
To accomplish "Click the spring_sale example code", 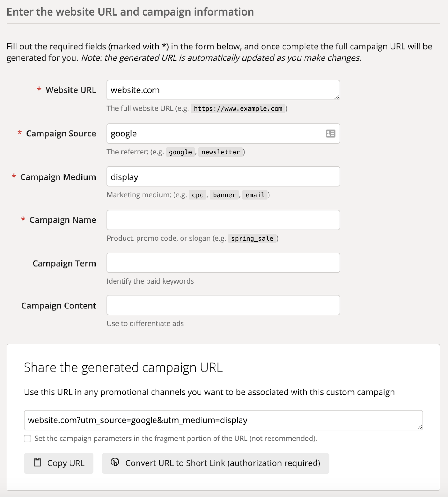I will [x=252, y=239].
